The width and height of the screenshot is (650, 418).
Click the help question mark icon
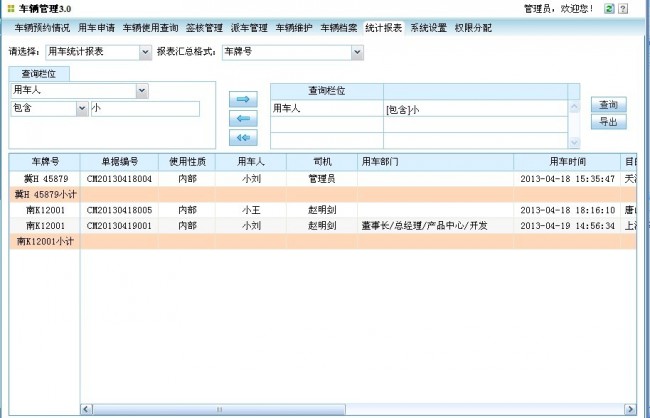[624, 8]
